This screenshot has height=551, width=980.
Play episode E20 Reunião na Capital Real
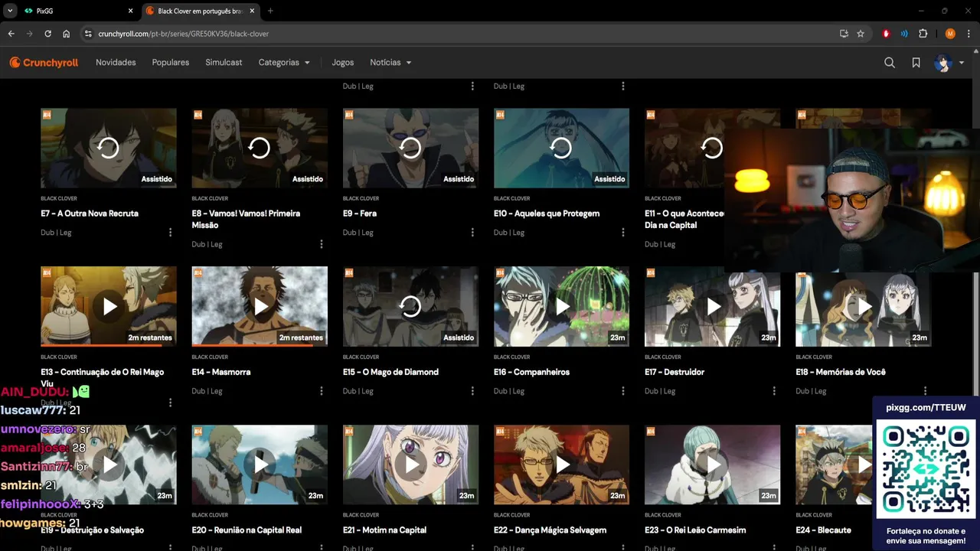click(260, 465)
